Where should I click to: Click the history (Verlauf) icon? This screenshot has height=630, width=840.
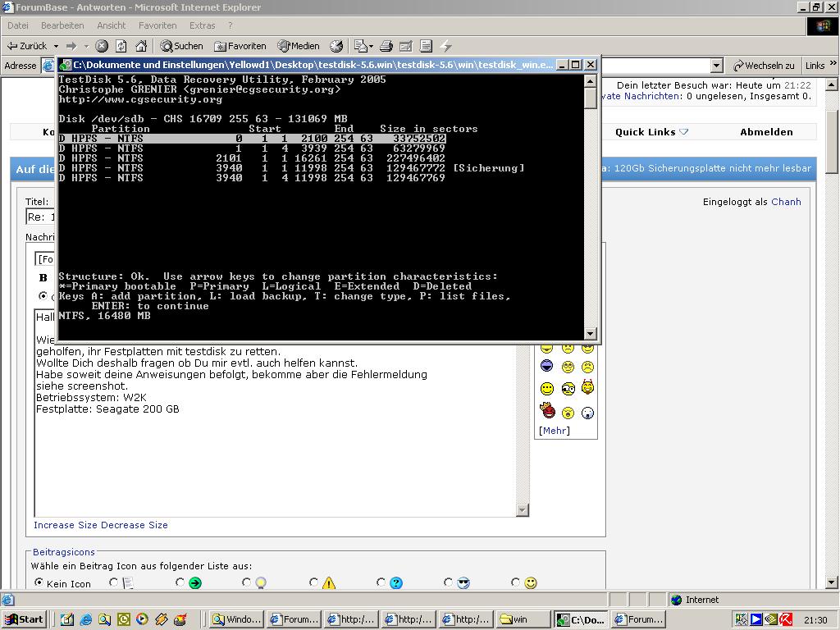point(336,46)
